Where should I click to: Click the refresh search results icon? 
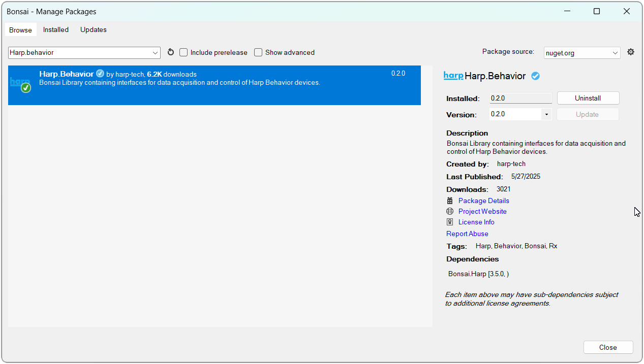171,52
